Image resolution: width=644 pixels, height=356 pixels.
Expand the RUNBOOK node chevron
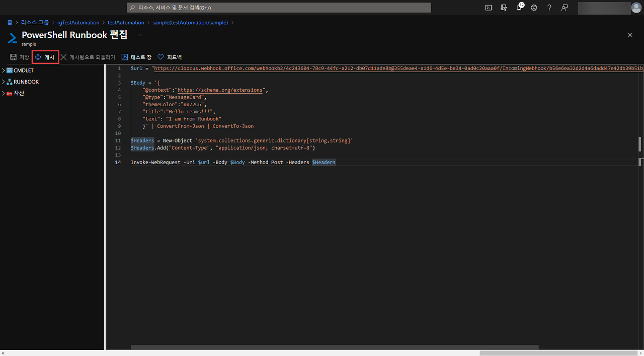tap(4, 82)
